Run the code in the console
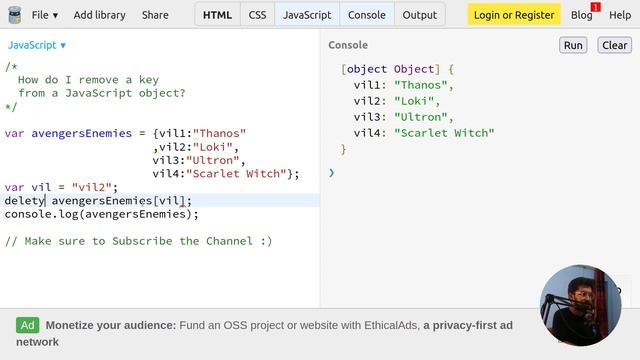Viewport: 640px width, 360px height. (573, 45)
